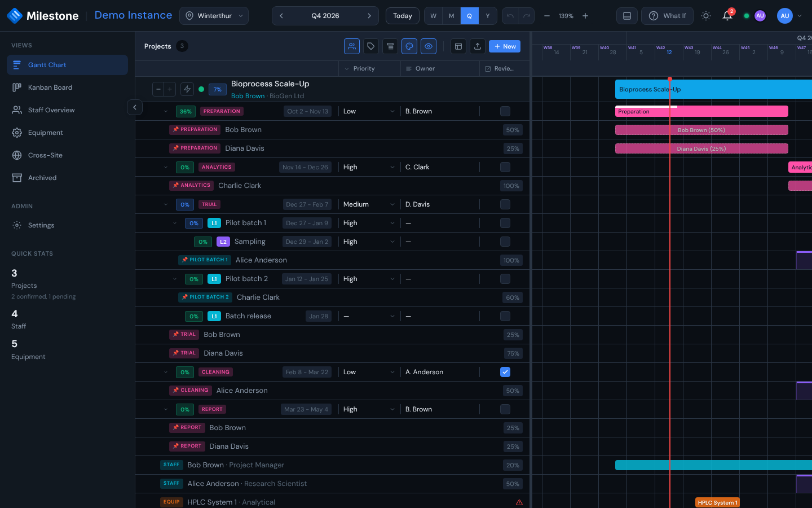Go to next quarter with right chevron

(369, 16)
